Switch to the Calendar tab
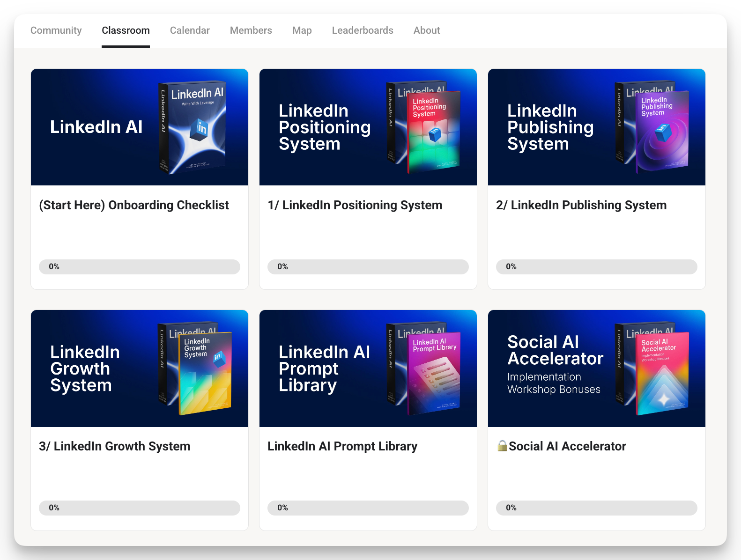 [190, 30]
